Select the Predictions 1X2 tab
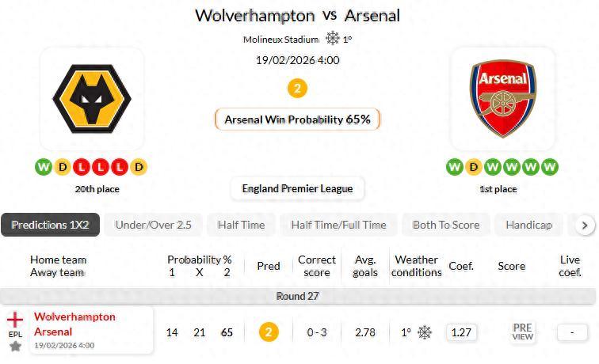 50,225
